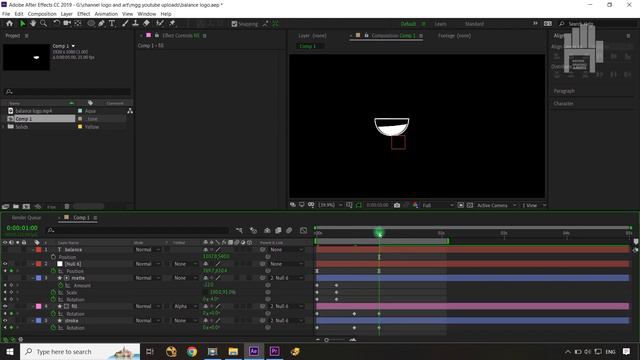Viewport: 640px width, 360px height.
Task: Delete selected project item with trash icon
Action: click(67, 207)
